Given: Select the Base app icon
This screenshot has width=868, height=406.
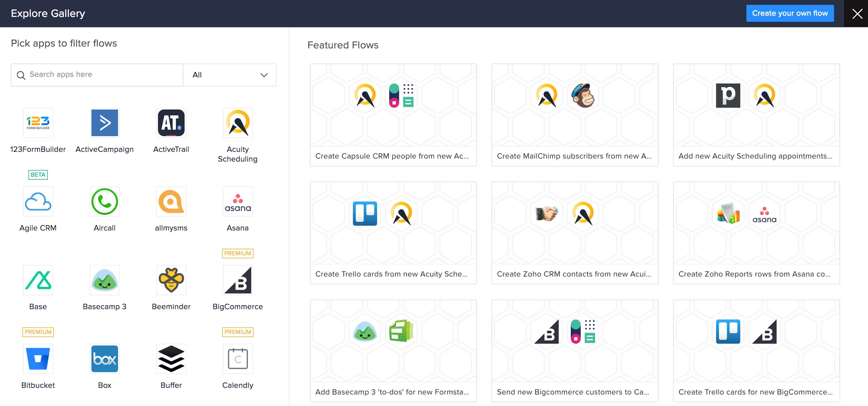Looking at the screenshot, I should pyautogui.click(x=38, y=280).
